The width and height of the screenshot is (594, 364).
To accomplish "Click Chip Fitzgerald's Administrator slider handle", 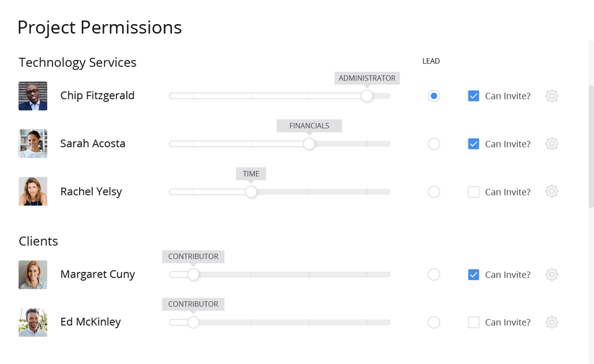I will [367, 96].
